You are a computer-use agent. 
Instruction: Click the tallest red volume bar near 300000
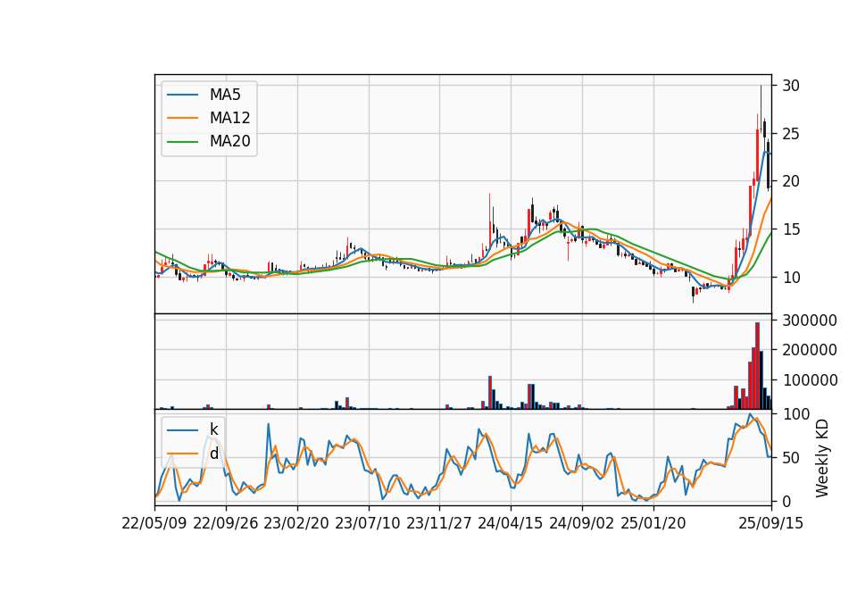click(758, 366)
